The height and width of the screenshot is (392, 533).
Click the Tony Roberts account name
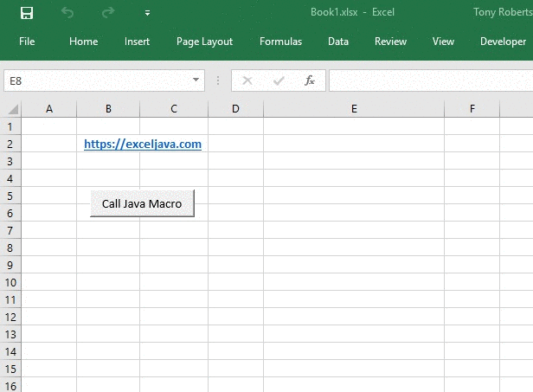coord(503,12)
